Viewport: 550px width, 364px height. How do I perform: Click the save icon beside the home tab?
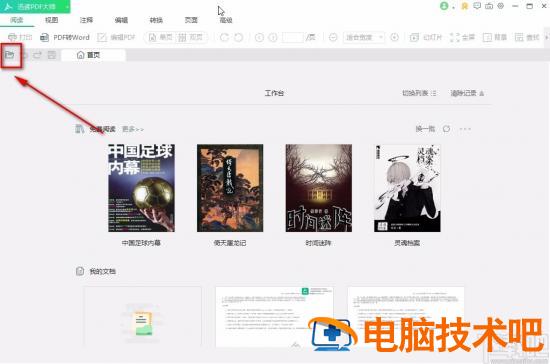point(52,55)
